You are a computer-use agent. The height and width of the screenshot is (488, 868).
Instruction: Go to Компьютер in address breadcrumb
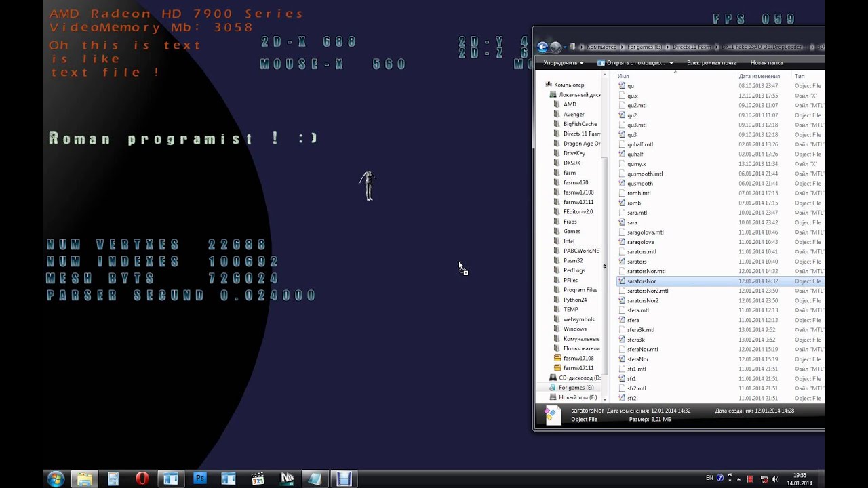[601, 47]
